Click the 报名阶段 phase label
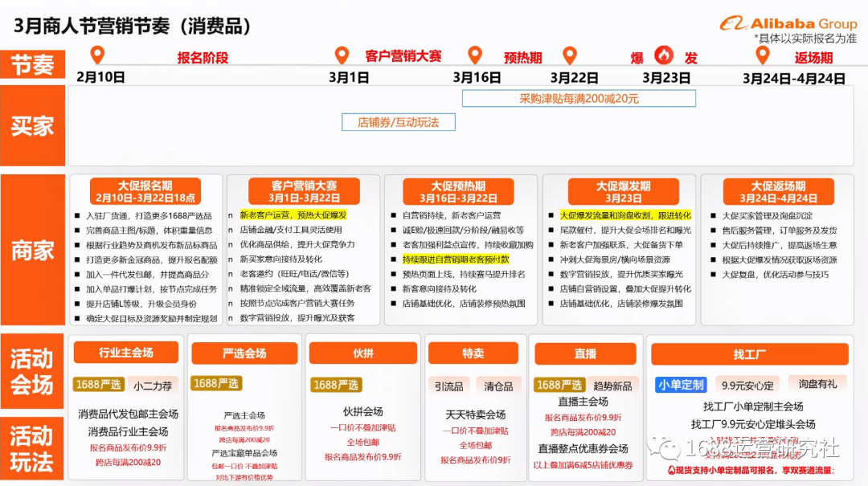This screenshot has height=486, width=868. tap(203, 58)
